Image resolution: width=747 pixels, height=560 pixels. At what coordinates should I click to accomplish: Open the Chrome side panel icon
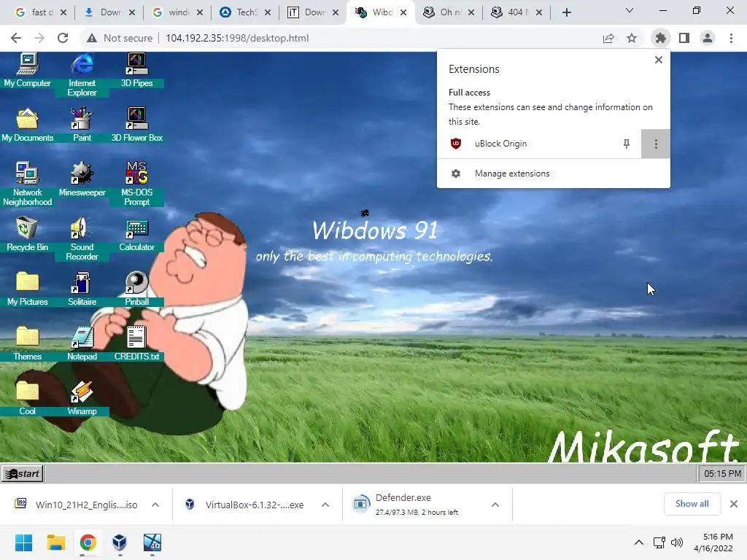pos(684,38)
